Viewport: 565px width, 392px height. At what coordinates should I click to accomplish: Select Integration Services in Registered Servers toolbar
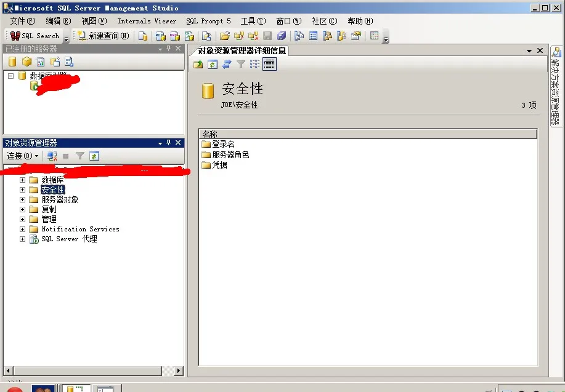69,62
